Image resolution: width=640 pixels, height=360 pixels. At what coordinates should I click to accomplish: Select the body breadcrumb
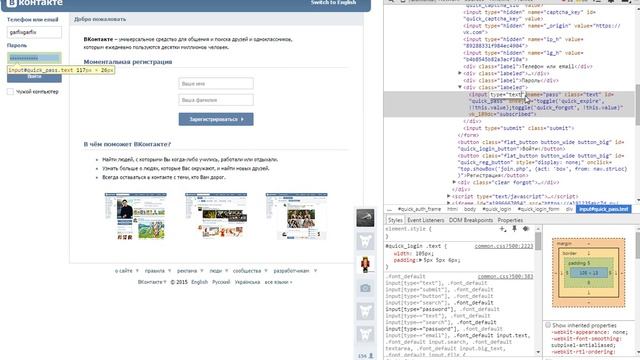click(x=470, y=209)
